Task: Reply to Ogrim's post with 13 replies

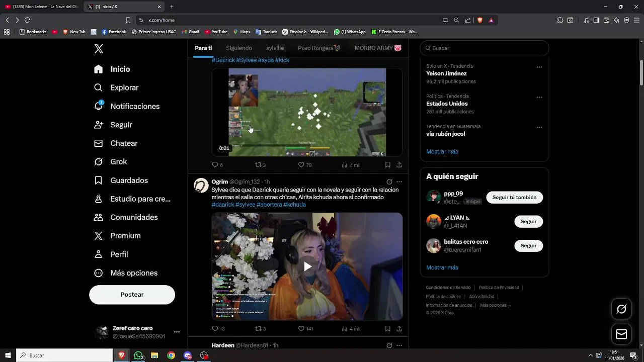Action: coord(218,329)
